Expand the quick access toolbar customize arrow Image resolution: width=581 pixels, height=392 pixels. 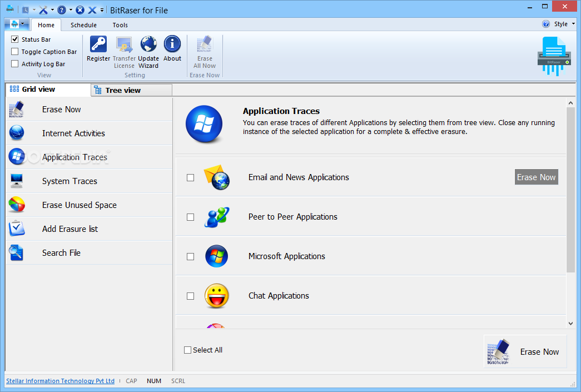[102, 10]
